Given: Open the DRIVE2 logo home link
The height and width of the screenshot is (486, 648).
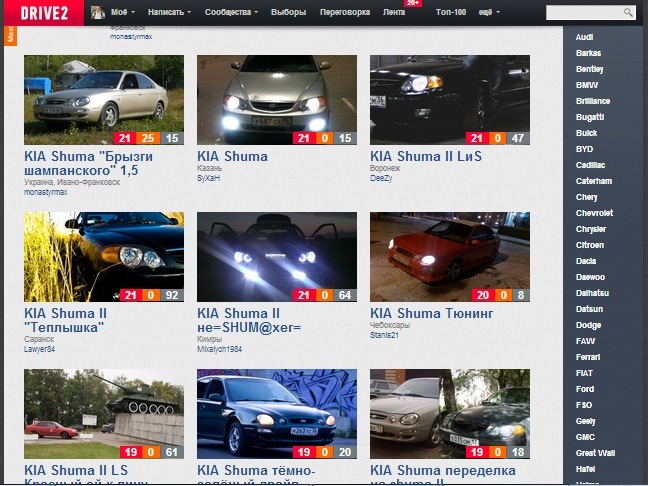Looking at the screenshot, I should (x=44, y=13).
